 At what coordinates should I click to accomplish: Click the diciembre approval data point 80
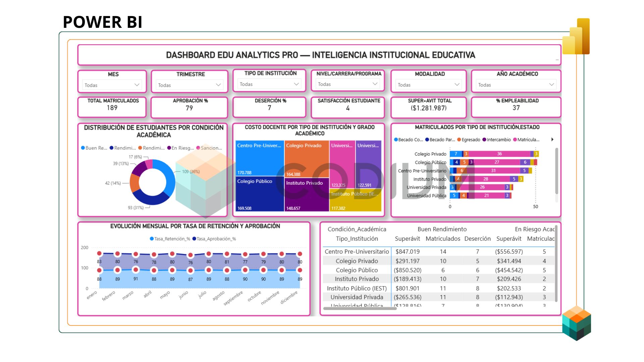point(300,254)
